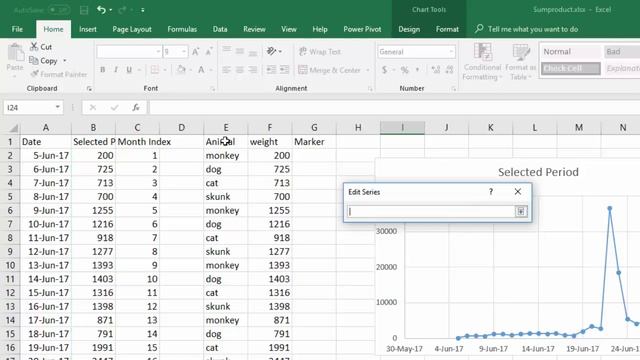Click the Percent Style icon
This screenshot has width=640, height=360.
(404, 70)
